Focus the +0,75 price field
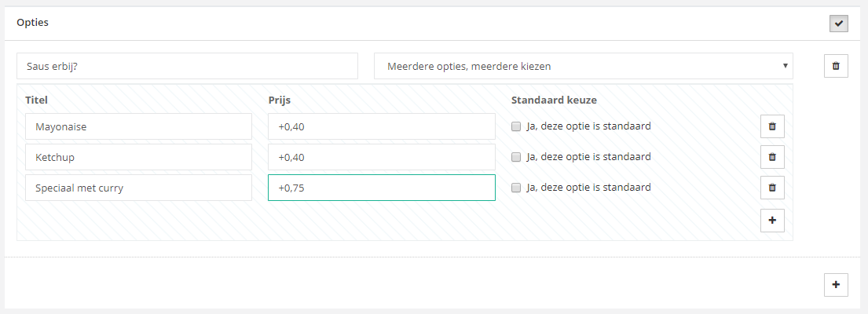This screenshot has height=314, width=868. coord(381,188)
